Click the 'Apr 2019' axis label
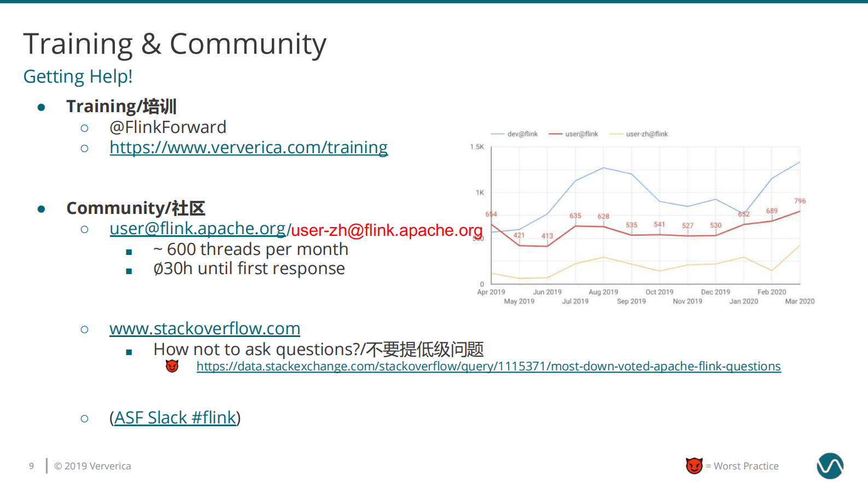The height and width of the screenshot is (488, 868). [x=491, y=292]
